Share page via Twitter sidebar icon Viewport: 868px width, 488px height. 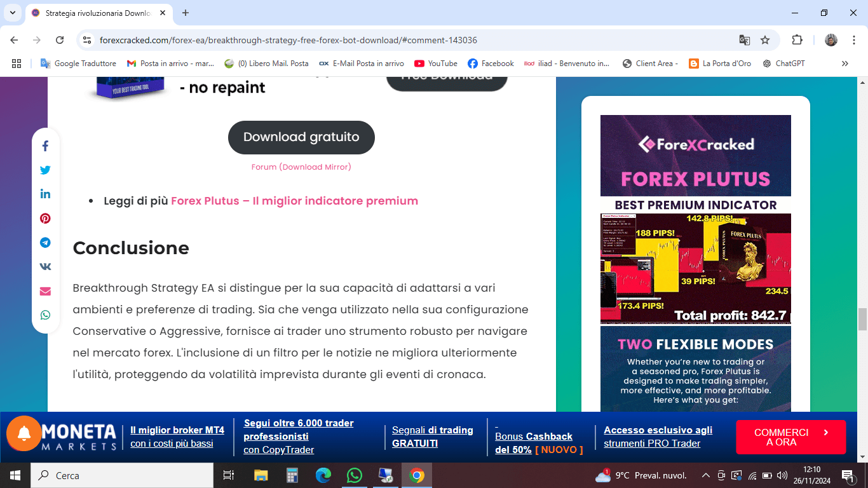point(45,170)
